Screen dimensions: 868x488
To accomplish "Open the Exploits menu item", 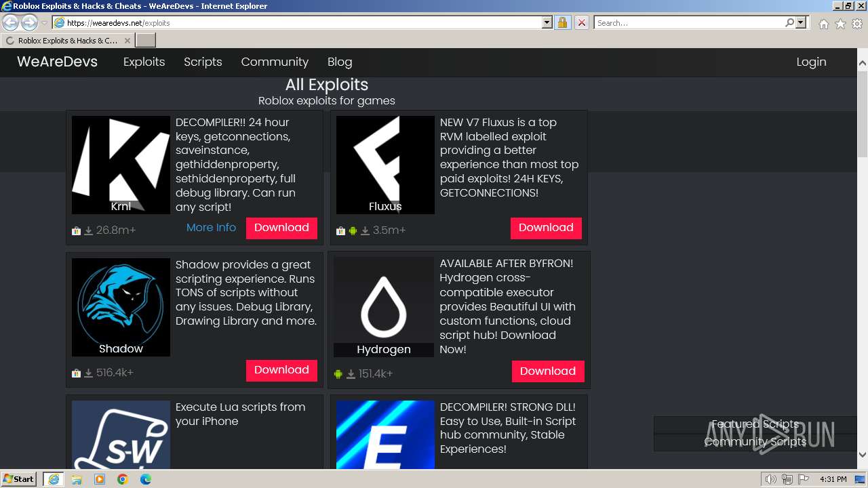I will (x=144, y=62).
